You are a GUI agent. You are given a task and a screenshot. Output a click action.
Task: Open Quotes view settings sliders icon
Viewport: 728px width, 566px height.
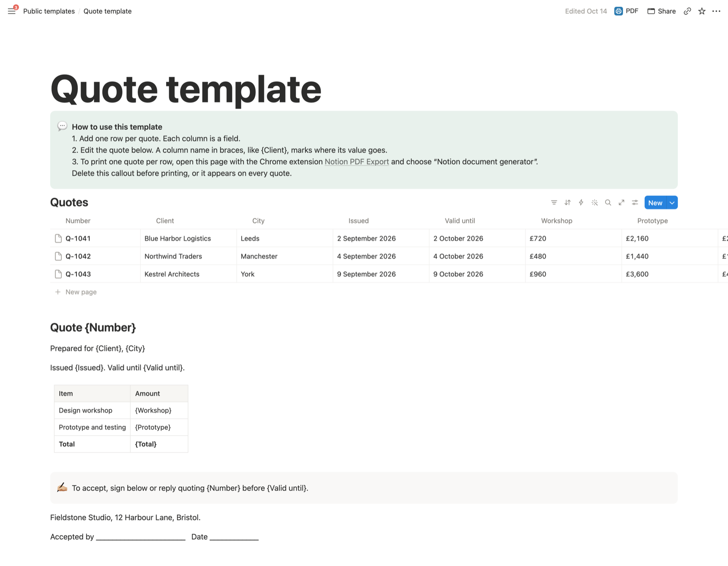(635, 203)
